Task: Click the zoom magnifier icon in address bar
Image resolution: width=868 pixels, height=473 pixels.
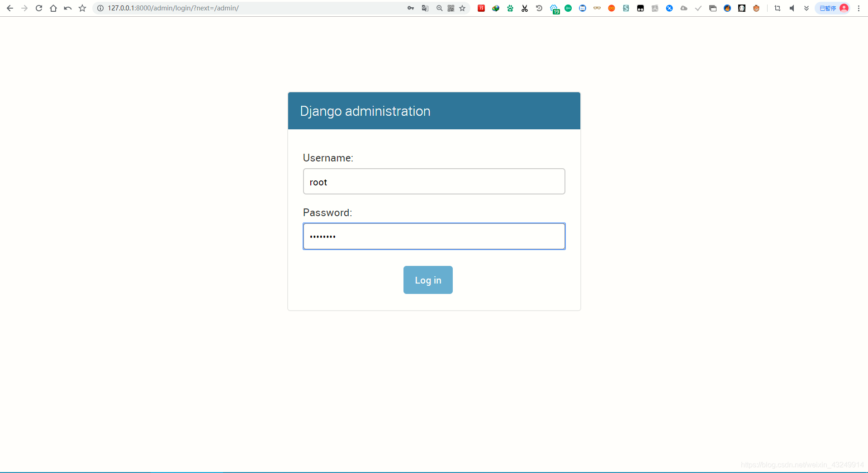Action: point(439,8)
